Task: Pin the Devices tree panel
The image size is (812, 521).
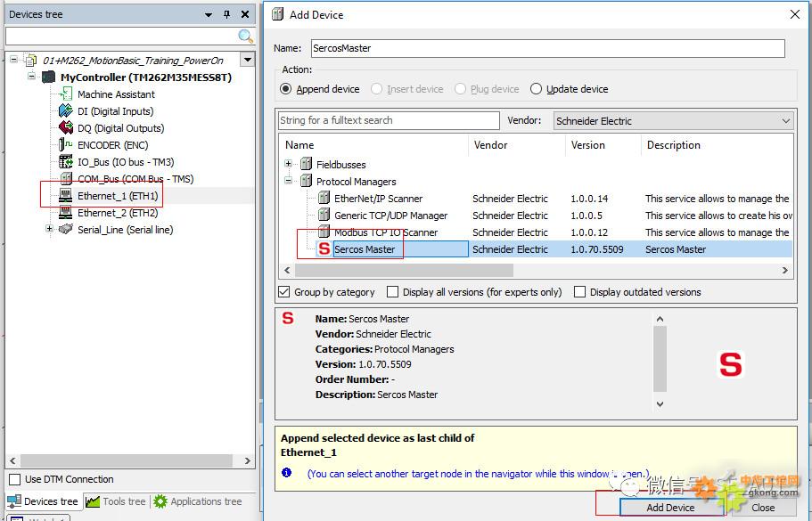Action: (x=226, y=14)
